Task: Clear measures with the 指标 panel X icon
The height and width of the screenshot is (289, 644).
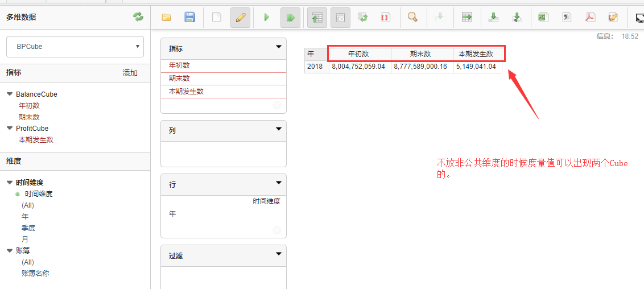Action: [277, 105]
